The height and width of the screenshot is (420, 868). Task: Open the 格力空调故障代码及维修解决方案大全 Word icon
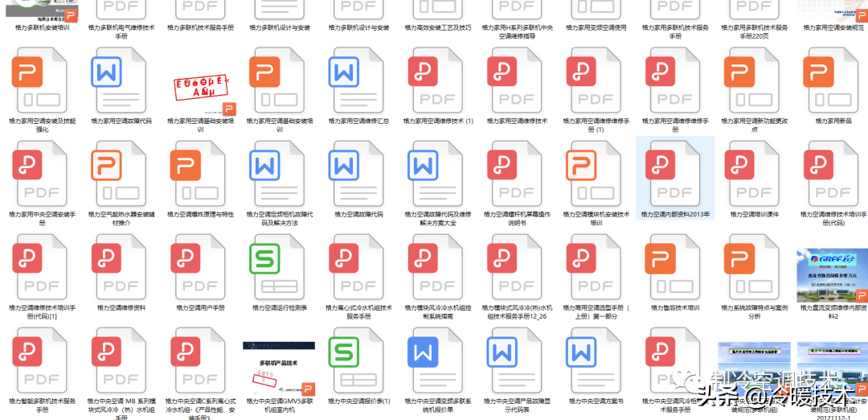coord(435,174)
